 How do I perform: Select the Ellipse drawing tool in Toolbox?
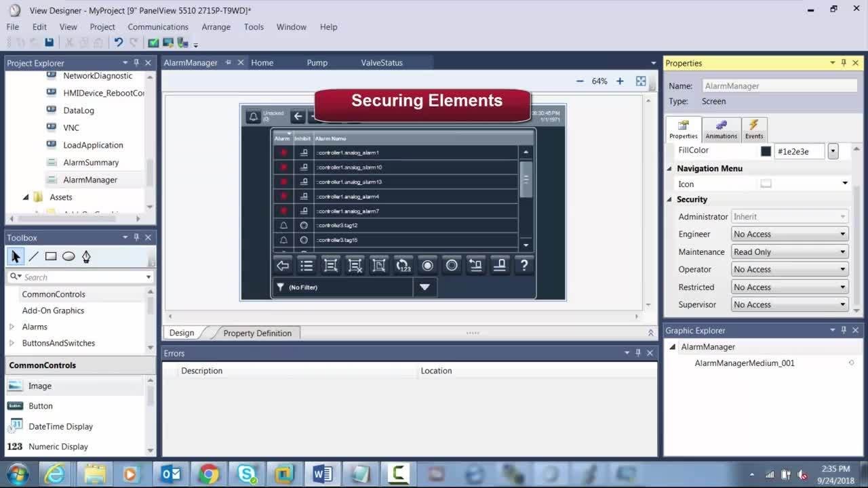[68, 256]
